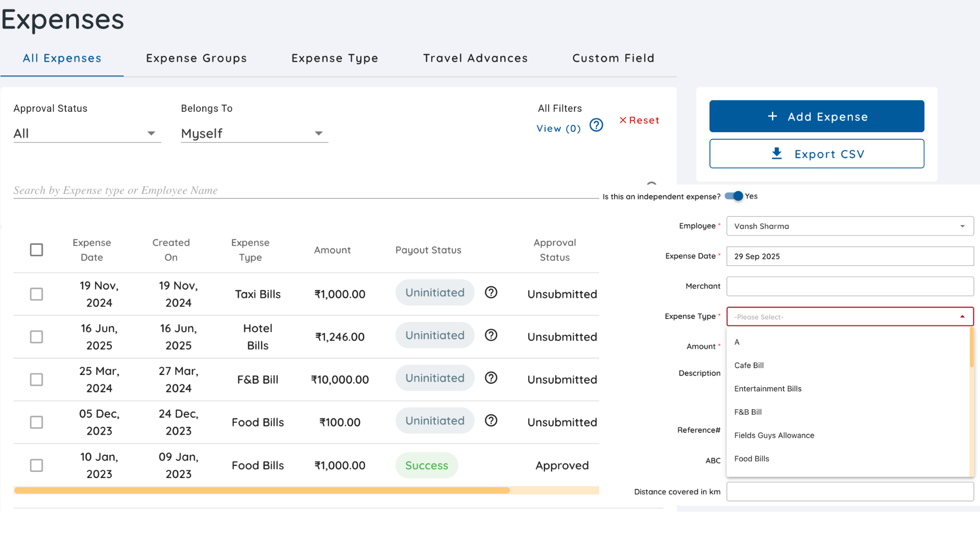The image size is (980, 551).
Task: Select checkbox for the Taxi Bills expense
Action: click(36, 294)
